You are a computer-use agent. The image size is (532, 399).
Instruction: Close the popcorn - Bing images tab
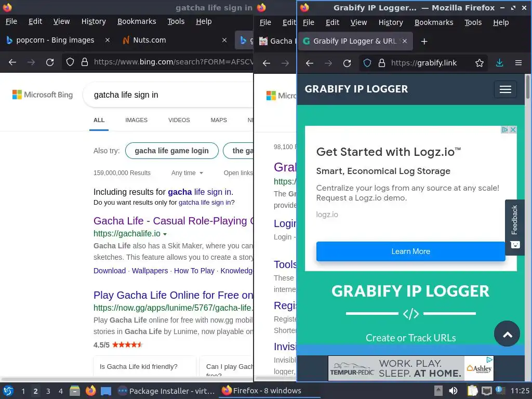tap(107, 40)
